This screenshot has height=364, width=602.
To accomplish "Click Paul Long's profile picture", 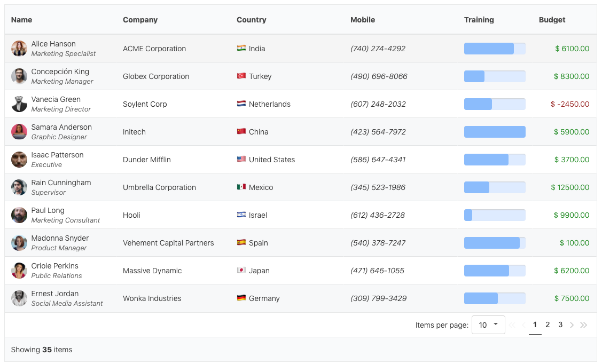I will coord(19,215).
